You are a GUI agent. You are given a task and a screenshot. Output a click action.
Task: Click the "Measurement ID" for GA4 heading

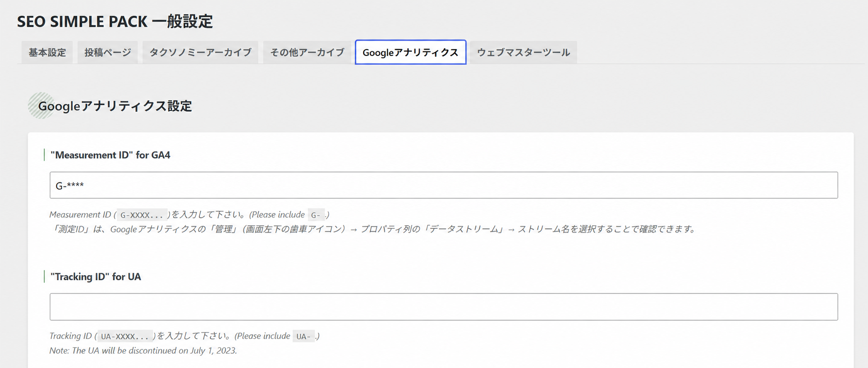110,155
